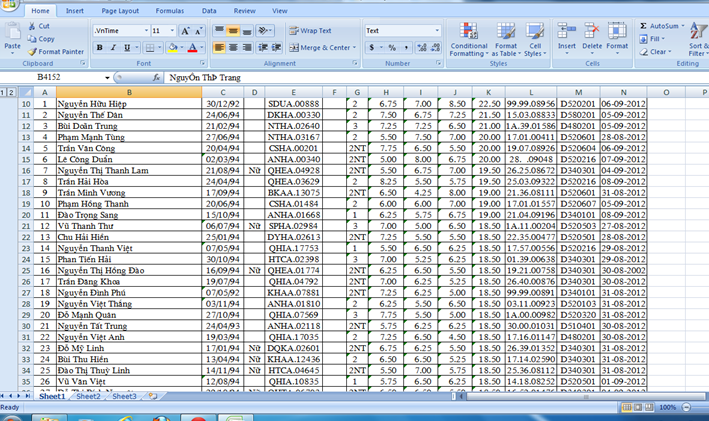Toggle Bold formatting
The height and width of the screenshot is (421, 709).
99,47
